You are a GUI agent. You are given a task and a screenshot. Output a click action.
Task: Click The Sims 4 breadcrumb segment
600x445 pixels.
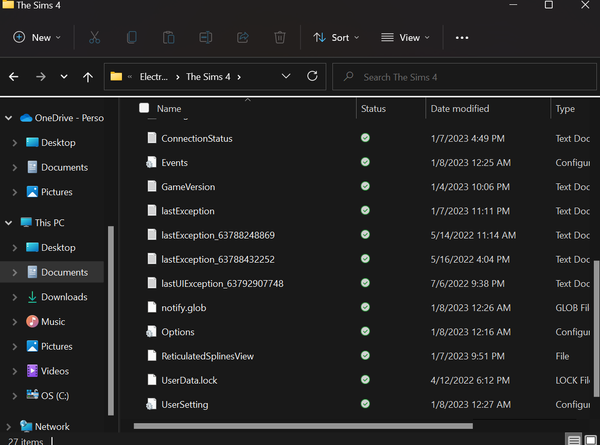coord(208,77)
